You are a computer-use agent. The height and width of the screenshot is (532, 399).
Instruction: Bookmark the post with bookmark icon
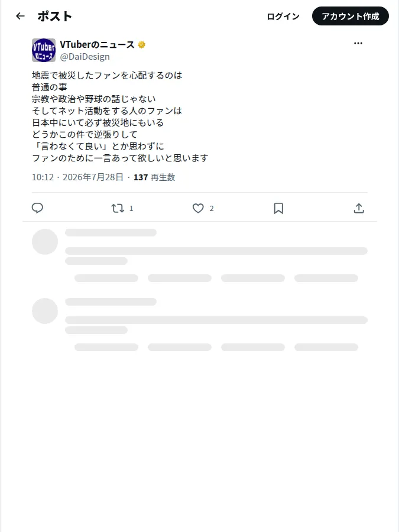click(x=278, y=208)
